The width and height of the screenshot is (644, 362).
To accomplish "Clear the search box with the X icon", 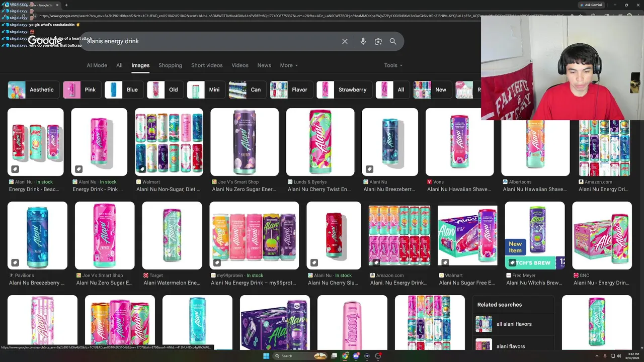I will [x=345, y=41].
